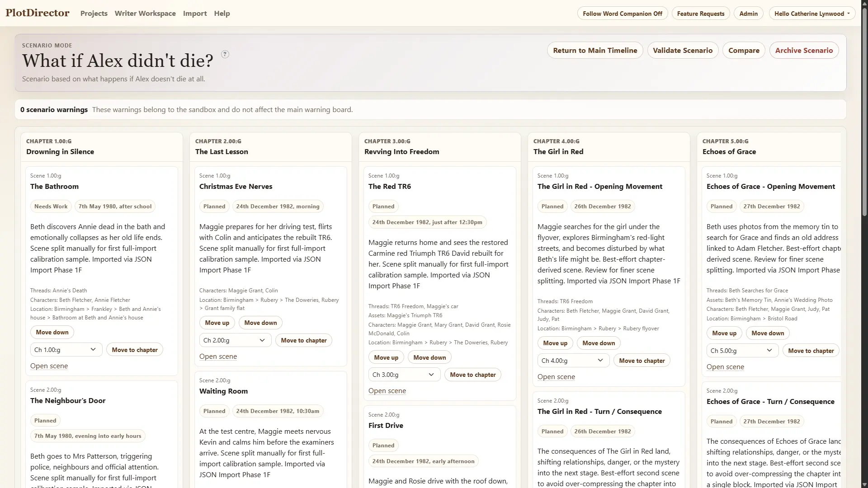The width and height of the screenshot is (868, 488).
Task: Open the PlotDirector logo home link
Action: point(38,13)
